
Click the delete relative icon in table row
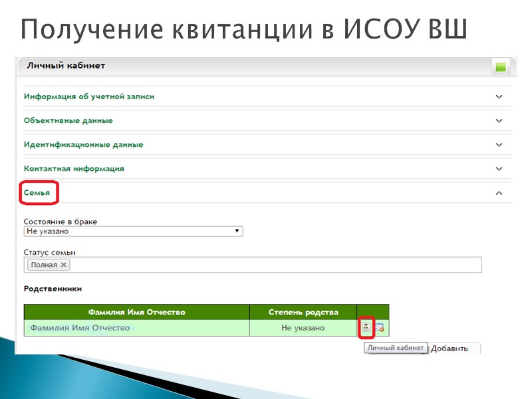tap(380, 328)
